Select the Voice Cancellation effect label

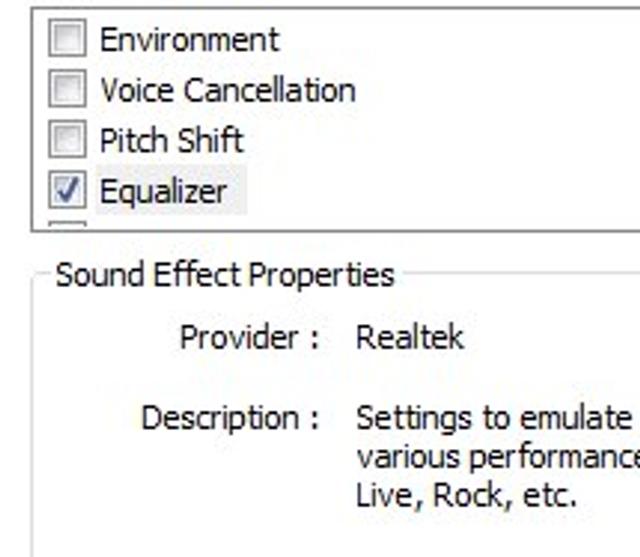point(227,90)
